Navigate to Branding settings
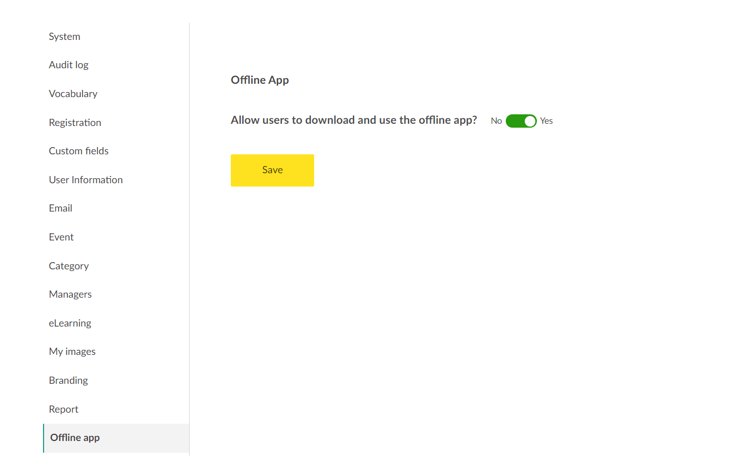Viewport: 741px width, 476px height. 68,380
